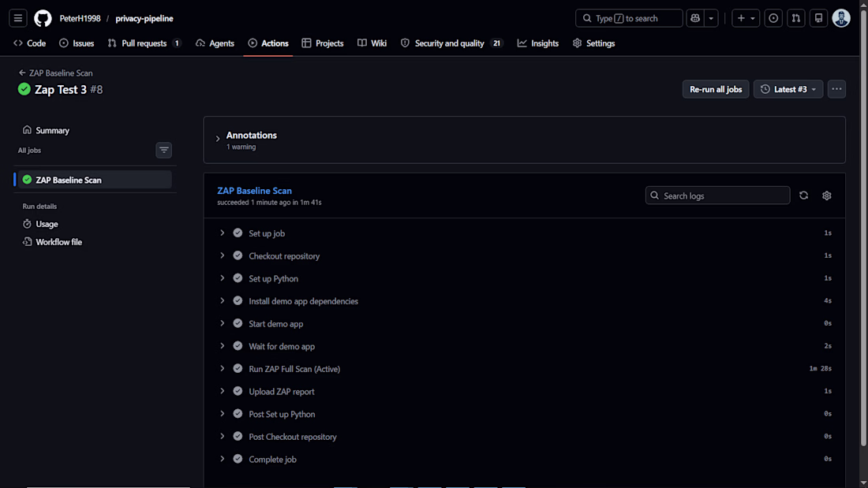Open the Latest #3 attempts dropdown
This screenshot has height=488, width=868.
click(x=788, y=89)
